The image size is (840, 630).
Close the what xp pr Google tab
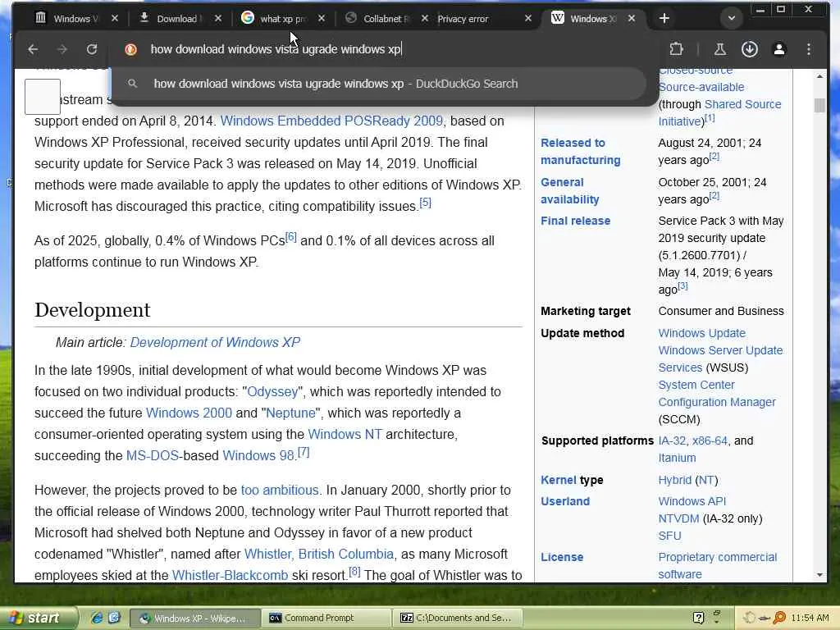[322, 18]
